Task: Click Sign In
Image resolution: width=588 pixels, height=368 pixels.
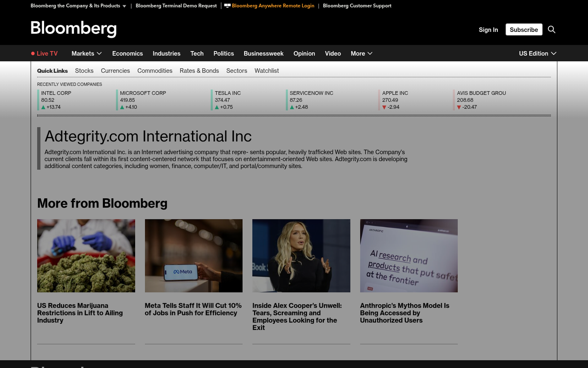Action: [x=488, y=29]
